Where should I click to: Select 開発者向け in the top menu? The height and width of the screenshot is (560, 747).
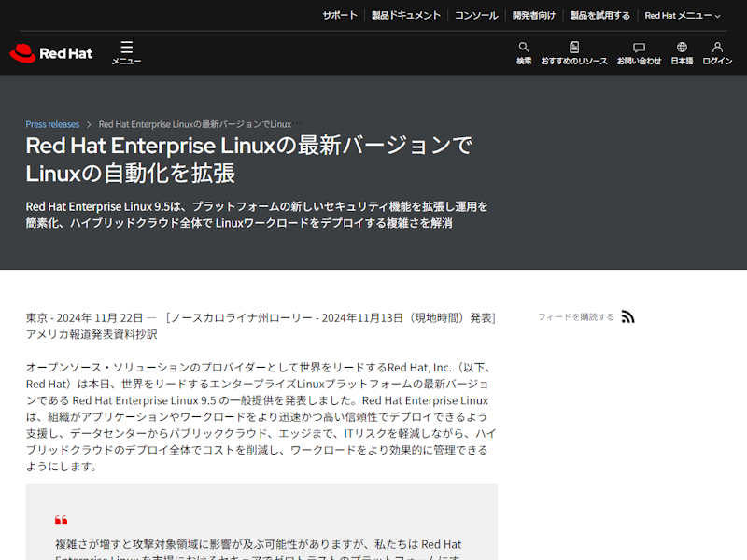(x=533, y=15)
